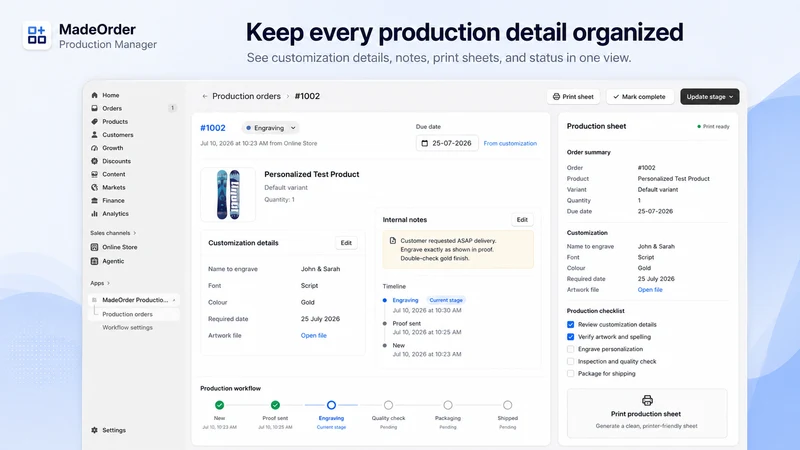
Task: Click the Engraving timeline entry
Action: 405,300
